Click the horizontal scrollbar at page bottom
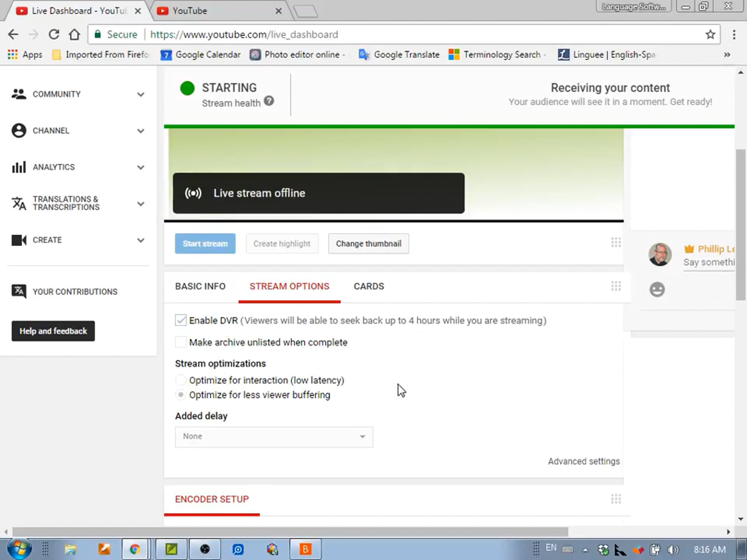The image size is (747, 560). pyautogui.click(x=290, y=532)
